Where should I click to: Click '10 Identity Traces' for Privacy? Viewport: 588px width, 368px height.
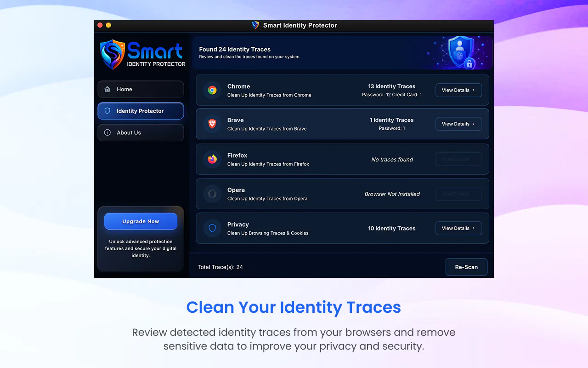(392, 228)
